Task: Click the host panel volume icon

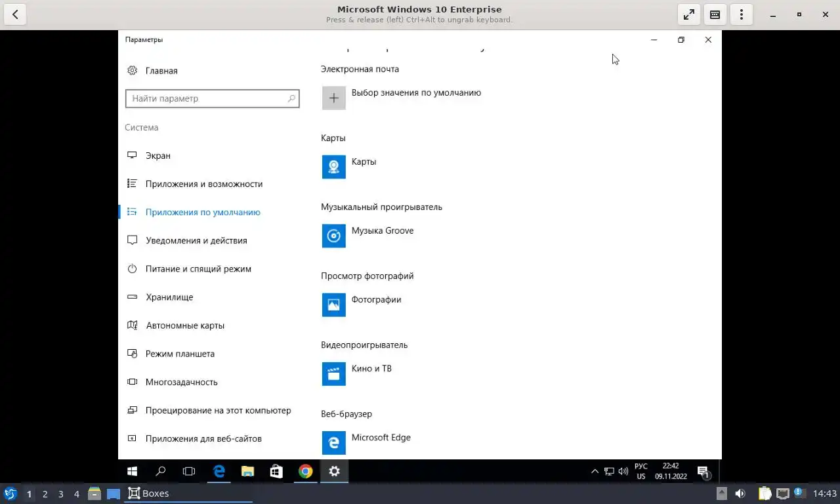Action: (x=740, y=493)
